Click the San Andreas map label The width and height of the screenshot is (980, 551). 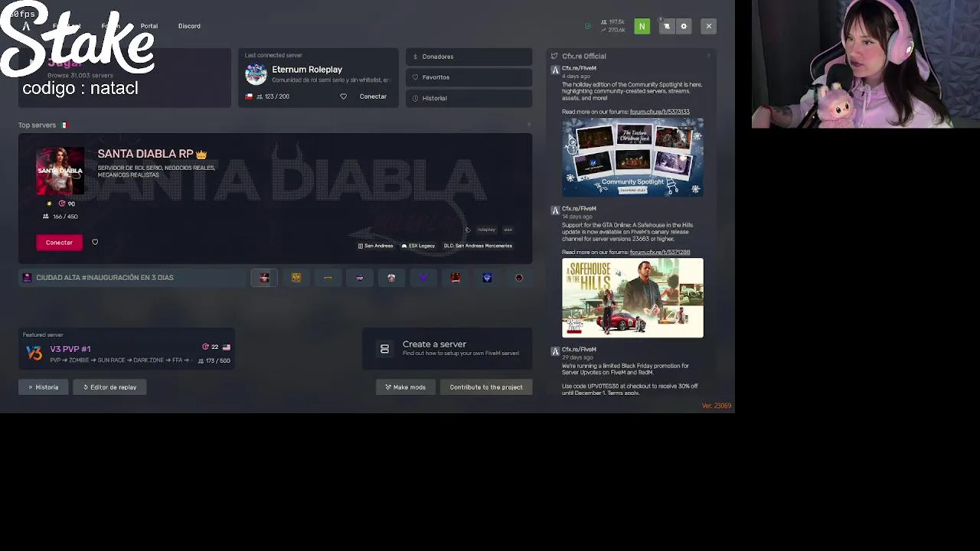[376, 246]
